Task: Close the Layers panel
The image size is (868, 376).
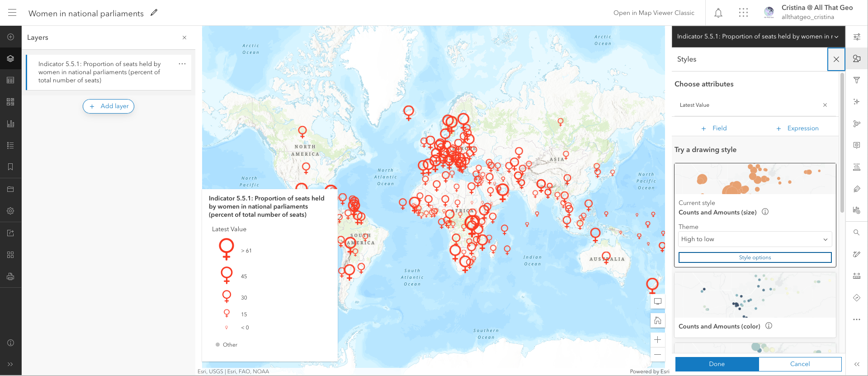Action: (184, 38)
